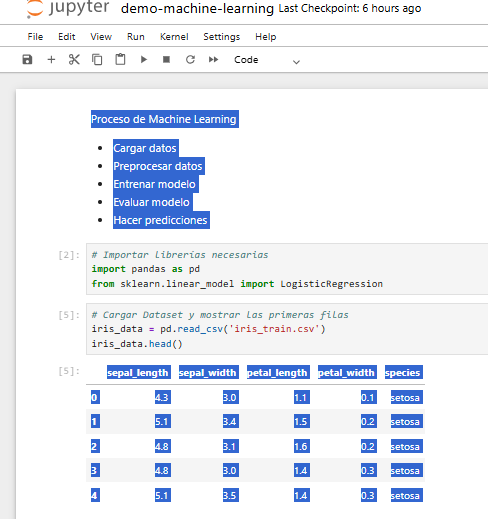Click inside the pandas import code cell
This screenshot has height=519, width=488.
(x=287, y=269)
